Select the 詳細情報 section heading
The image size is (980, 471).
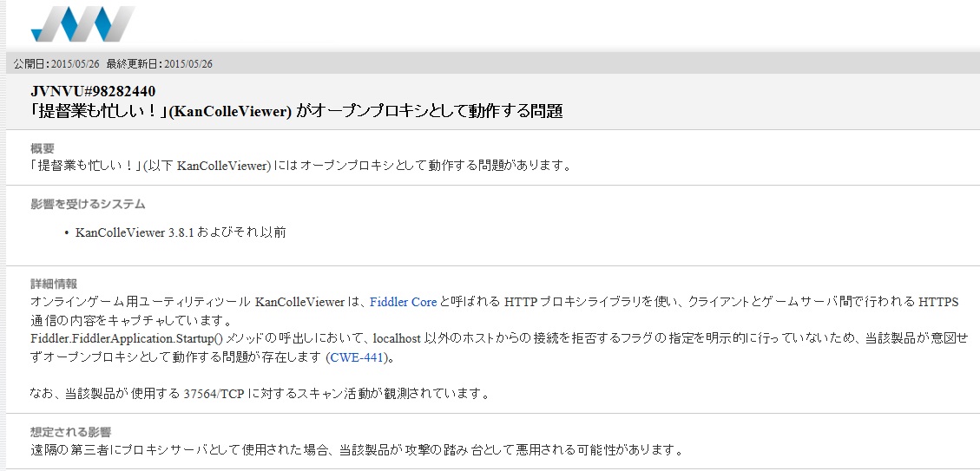[x=54, y=284]
